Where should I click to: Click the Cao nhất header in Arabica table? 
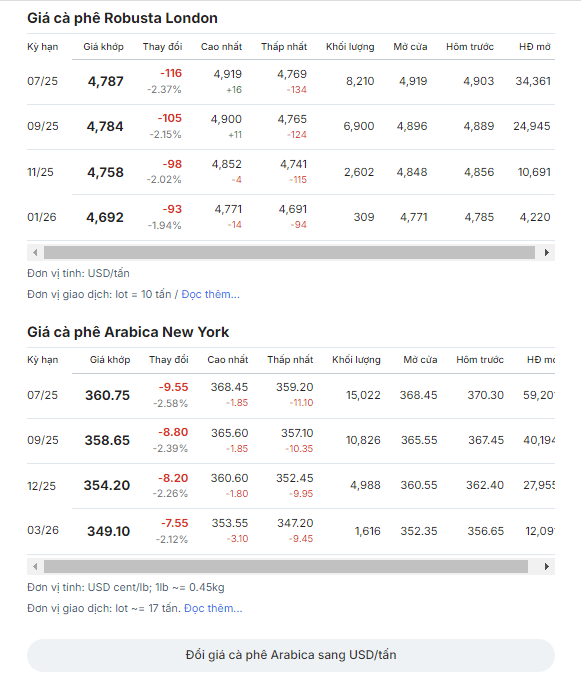coord(227,360)
